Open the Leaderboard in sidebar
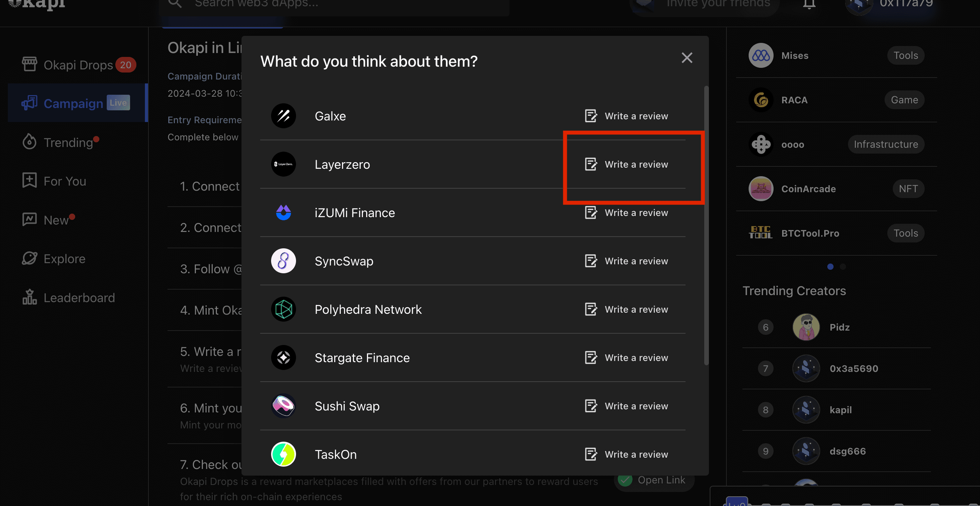Image resolution: width=980 pixels, height=506 pixels. [78, 297]
